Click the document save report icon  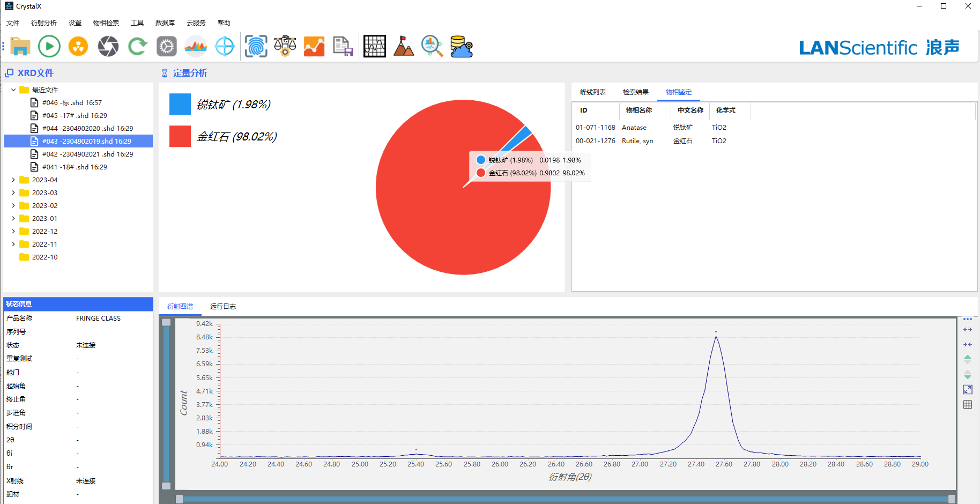[343, 47]
